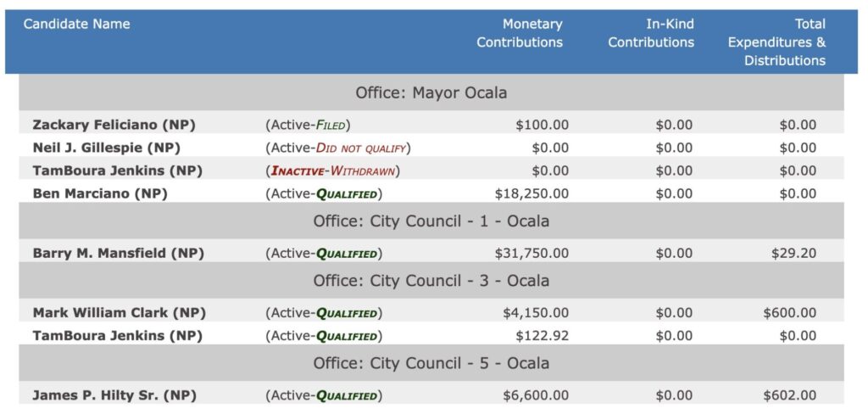Screen dimensions: 868x414
Task: Click the Monetary Contributions column header
Action: (520, 33)
